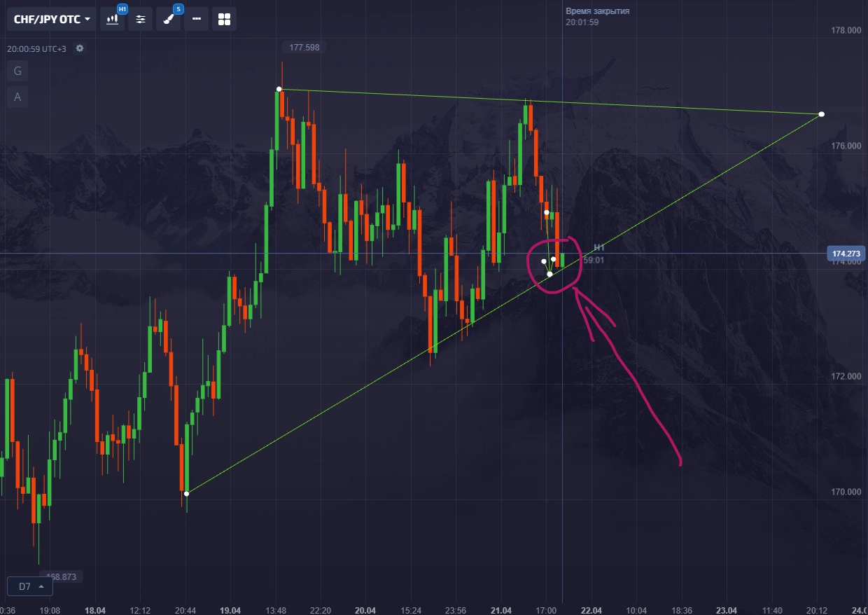Toggle the A button on the left panel
The width and height of the screenshot is (868, 615).
(17, 97)
